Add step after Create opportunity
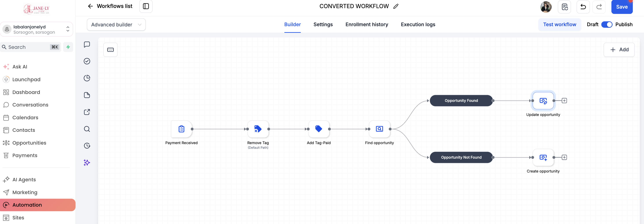Image resolution: width=644 pixels, height=224 pixels. tap(564, 157)
